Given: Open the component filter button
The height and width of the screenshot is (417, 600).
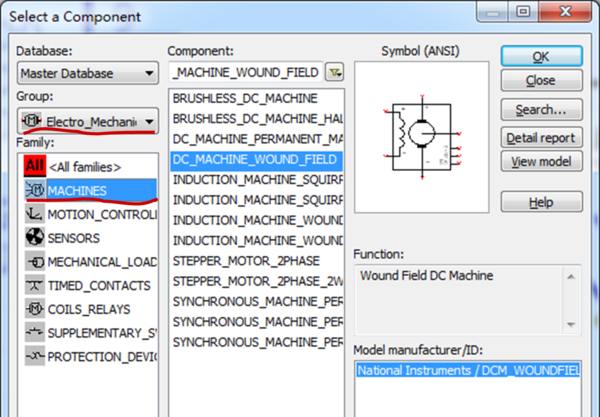Looking at the screenshot, I should (x=334, y=72).
